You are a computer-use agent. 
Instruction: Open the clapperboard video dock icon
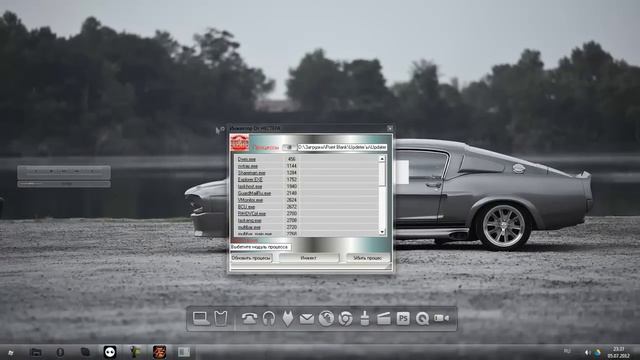(384, 318)
